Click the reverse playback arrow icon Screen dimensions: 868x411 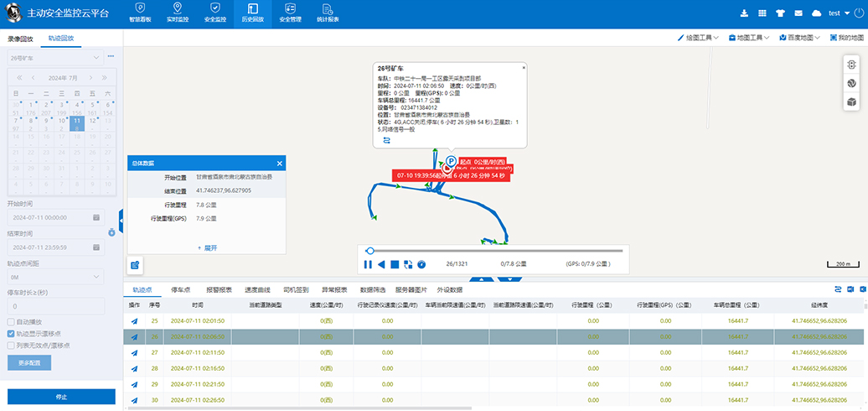(381, 264)
